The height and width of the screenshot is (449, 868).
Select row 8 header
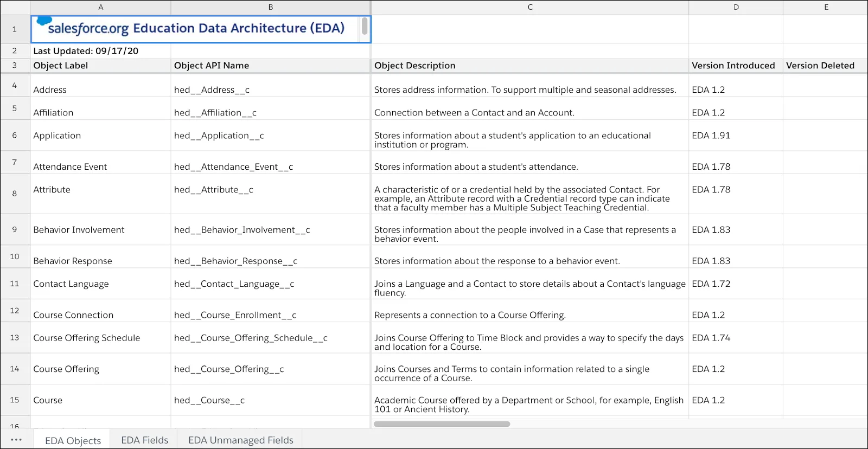coord(15,194)
